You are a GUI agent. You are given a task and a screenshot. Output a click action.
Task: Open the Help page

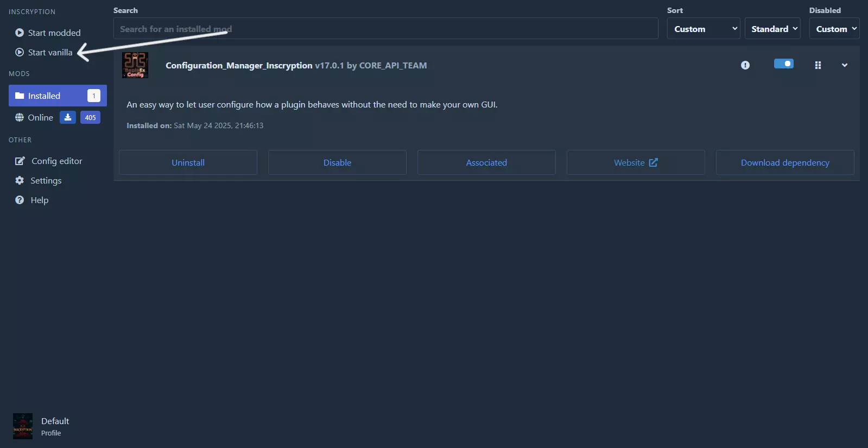click(x=32, y=200)
